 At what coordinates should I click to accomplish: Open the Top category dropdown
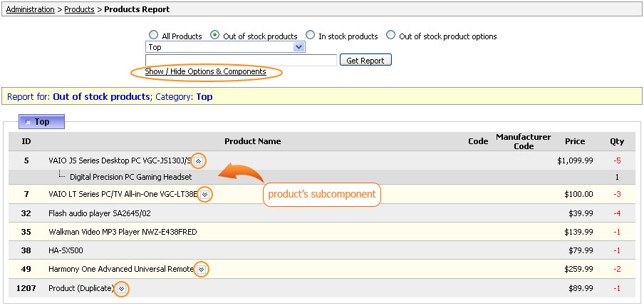pos(225,47)
